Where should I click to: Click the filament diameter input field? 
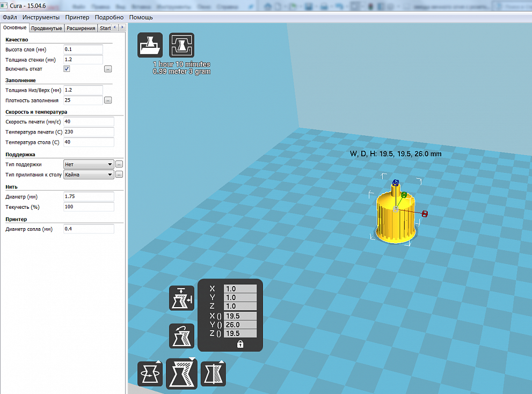coord(89,196)
